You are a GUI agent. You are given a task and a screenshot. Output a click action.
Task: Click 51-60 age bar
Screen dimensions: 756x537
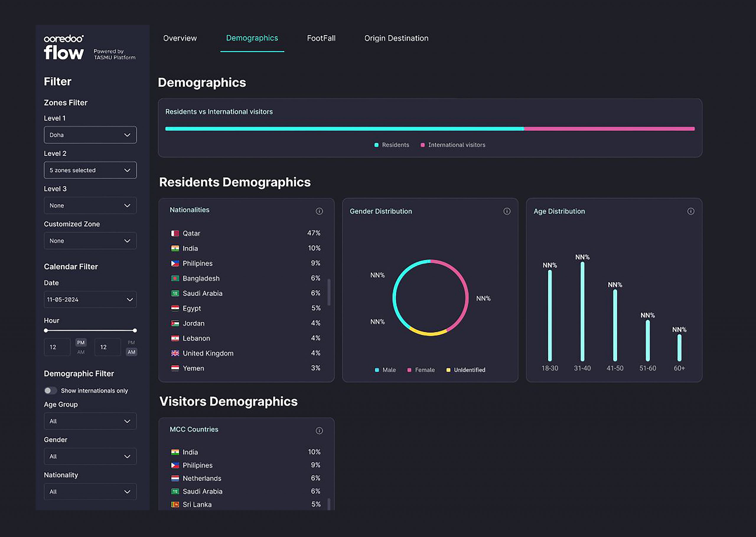tap(648, 340)
